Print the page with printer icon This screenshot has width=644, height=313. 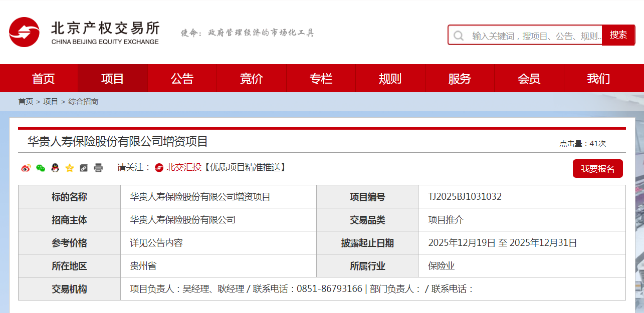pyautogui.click(x=98, y=168)
